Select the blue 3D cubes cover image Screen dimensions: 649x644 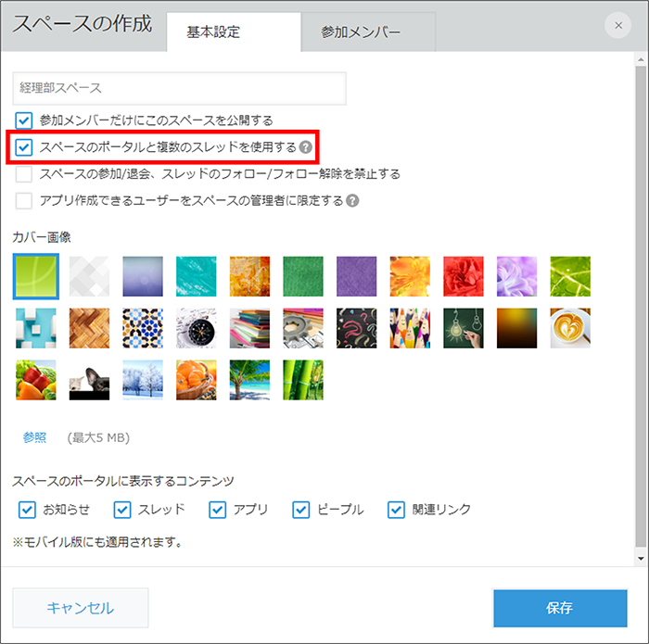[x=36, y=328]
